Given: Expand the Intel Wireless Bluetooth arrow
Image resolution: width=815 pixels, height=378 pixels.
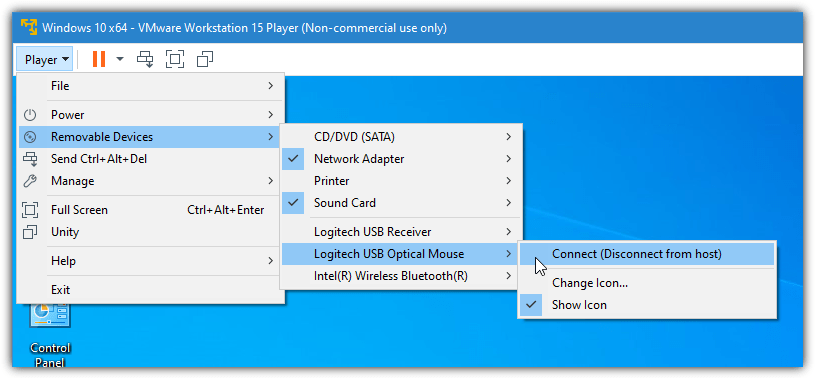Looking at the screenshot, I should [x=508, y=276].
